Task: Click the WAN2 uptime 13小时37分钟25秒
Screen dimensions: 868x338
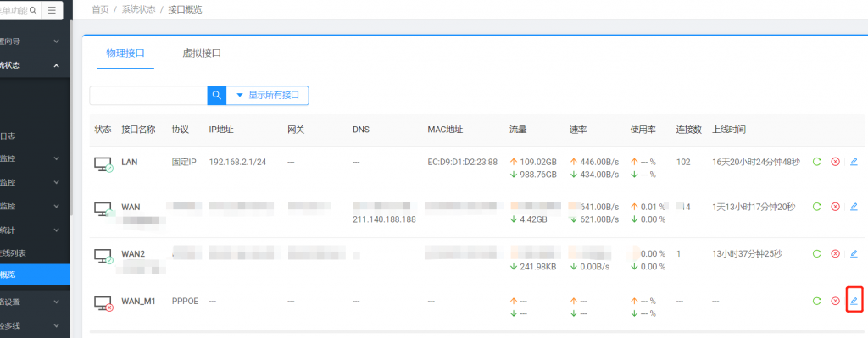Action: [748, 254]
